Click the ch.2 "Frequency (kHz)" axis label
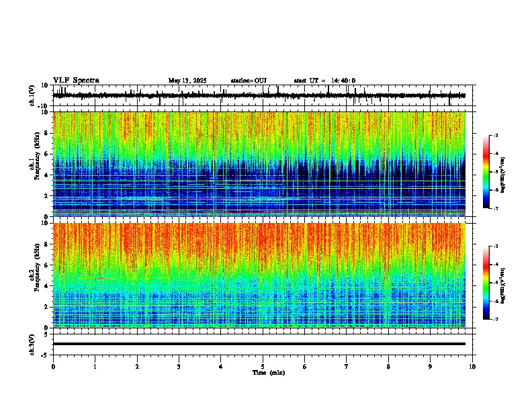 coord(37,267)
